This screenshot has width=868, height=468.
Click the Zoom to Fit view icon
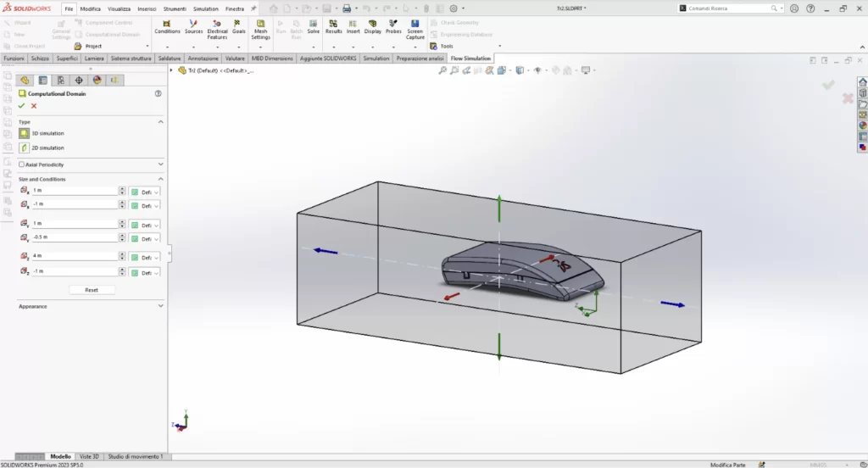click(442, 70)
